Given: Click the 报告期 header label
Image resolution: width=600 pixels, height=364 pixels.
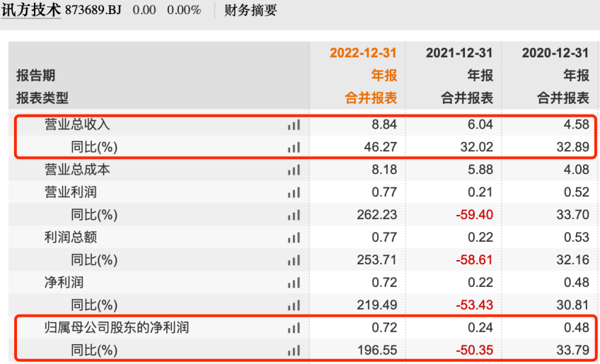Looking at the screenshot, I should 36,76.
